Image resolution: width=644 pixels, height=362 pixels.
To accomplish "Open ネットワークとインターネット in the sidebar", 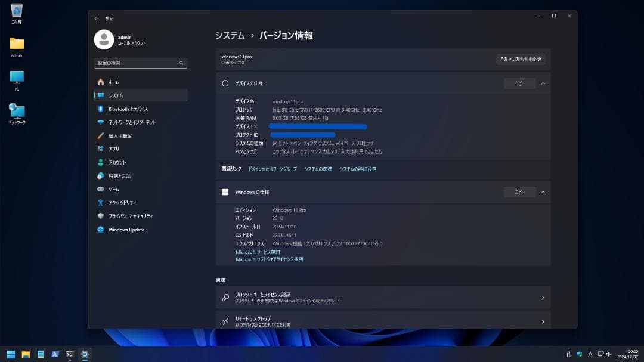I will pos(132,122).
